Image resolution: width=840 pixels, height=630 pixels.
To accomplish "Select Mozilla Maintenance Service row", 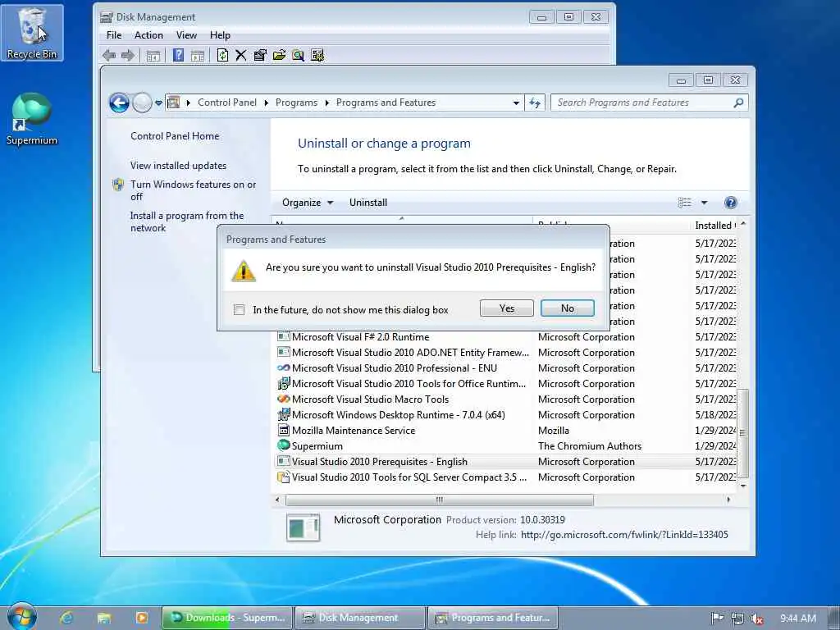I will (505, 430).
